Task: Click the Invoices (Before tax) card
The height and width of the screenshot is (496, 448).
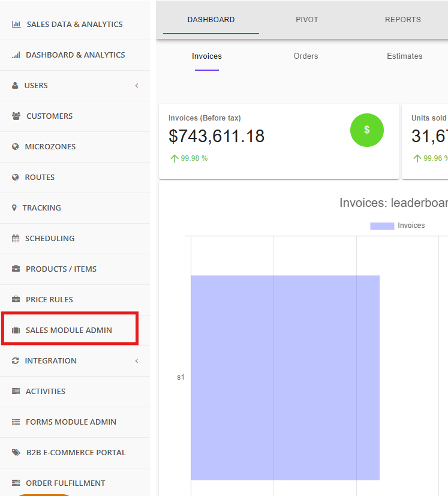Action: coord(279,142)
